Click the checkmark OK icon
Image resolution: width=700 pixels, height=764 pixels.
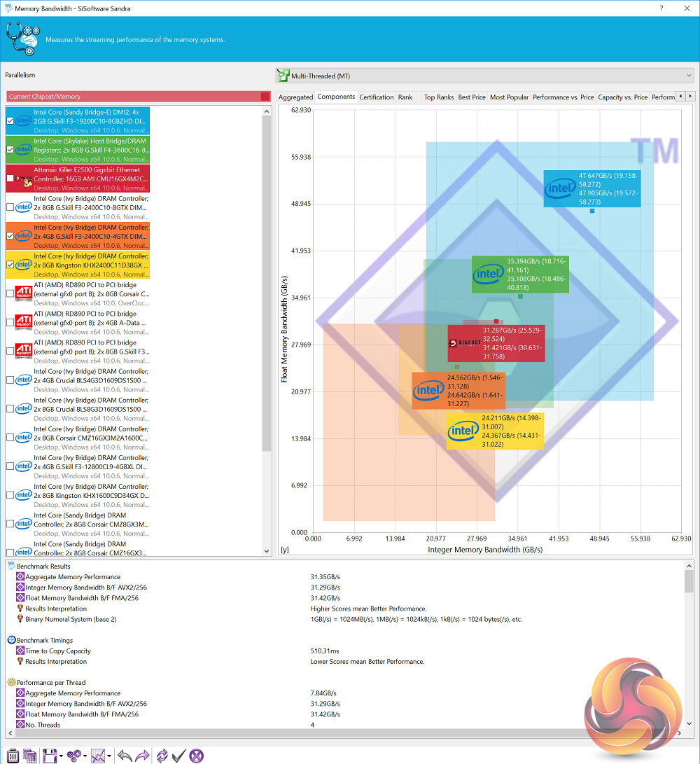coord(178,756)
